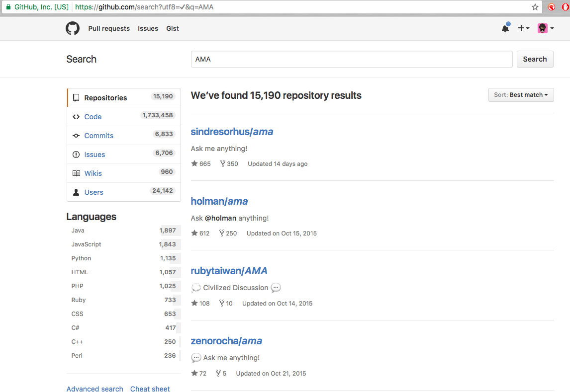
Task: Filter results by CSS language
Action: [x=123, y=314]
